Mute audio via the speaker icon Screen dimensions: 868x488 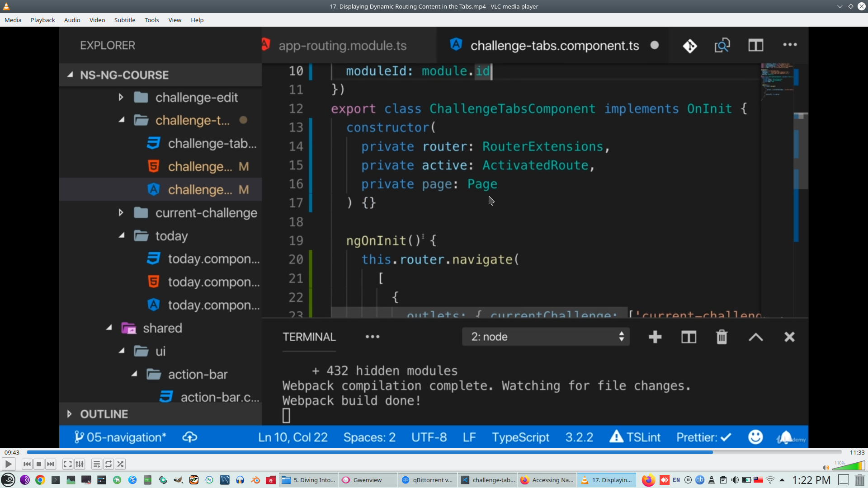point(826,468)
